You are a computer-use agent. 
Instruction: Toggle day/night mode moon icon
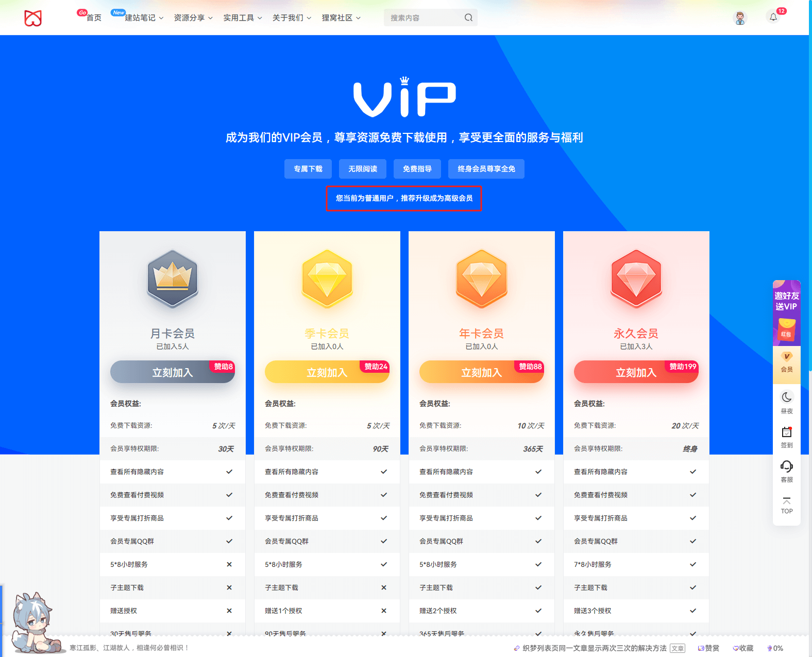click(x=787, y=397)
